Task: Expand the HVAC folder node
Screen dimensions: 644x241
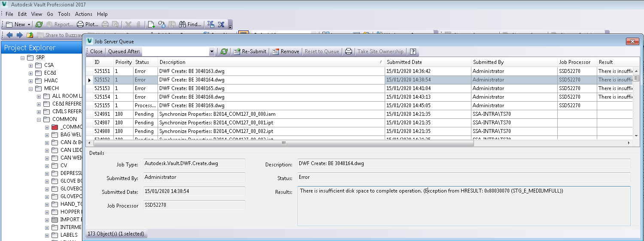Action: (x=30, y=81)
